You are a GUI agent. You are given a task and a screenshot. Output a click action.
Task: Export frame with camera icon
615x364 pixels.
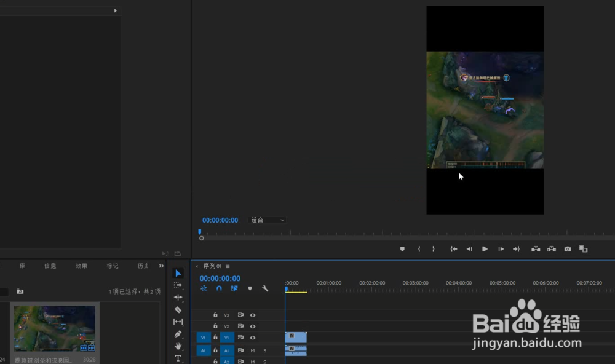pos(568,249)
